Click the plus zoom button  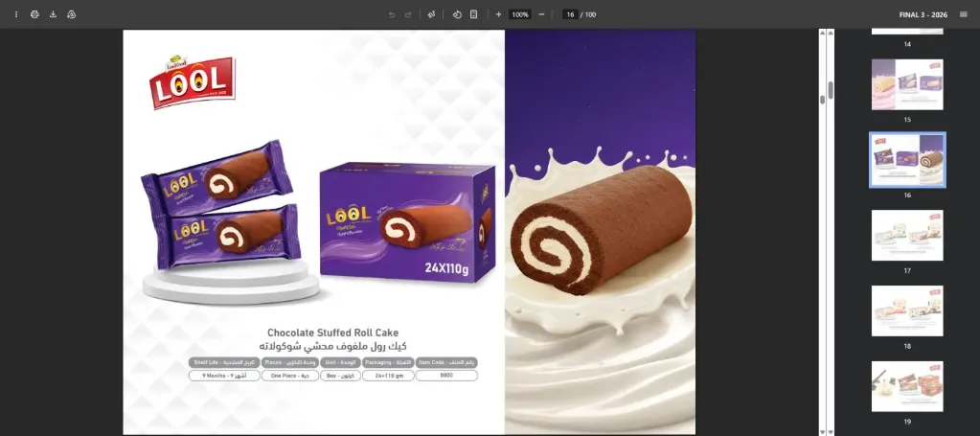[x=498, y=14]
